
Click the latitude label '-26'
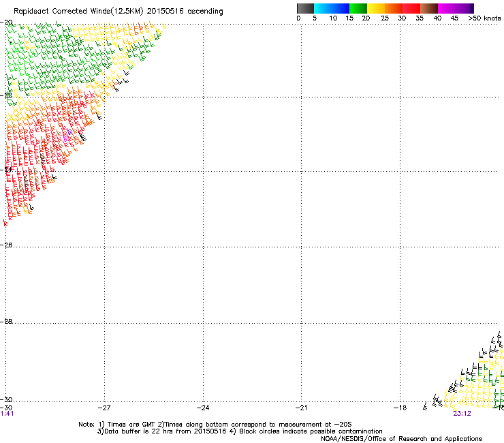pos(6,245)
